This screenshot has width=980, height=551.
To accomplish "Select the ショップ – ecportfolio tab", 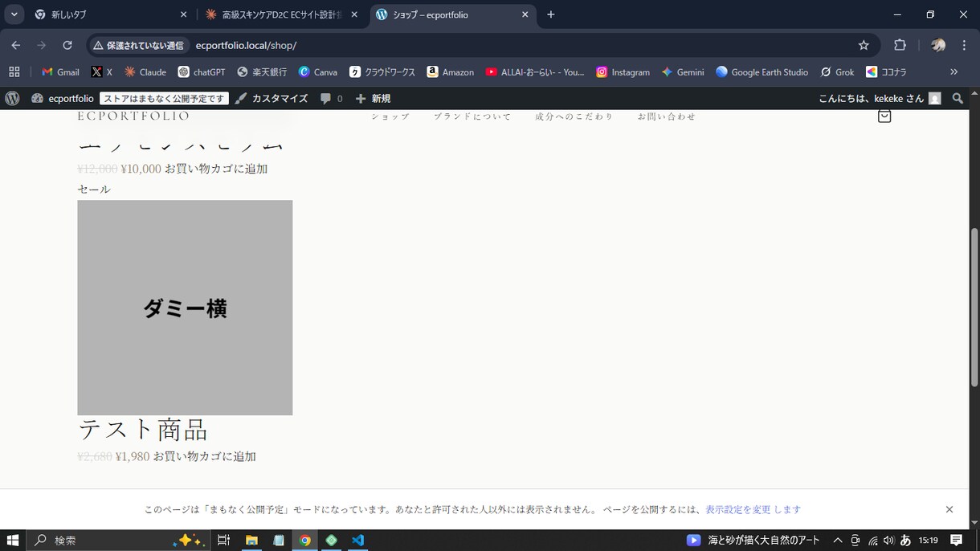I will pyautogui.click(x=453, y=14).
